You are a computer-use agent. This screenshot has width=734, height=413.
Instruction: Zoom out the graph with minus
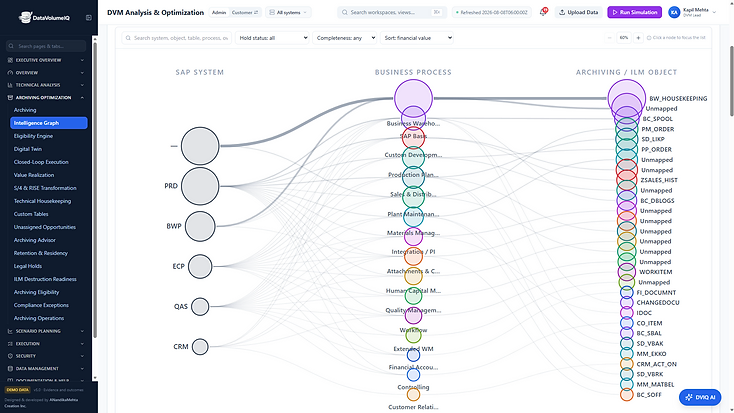point(609,38)
